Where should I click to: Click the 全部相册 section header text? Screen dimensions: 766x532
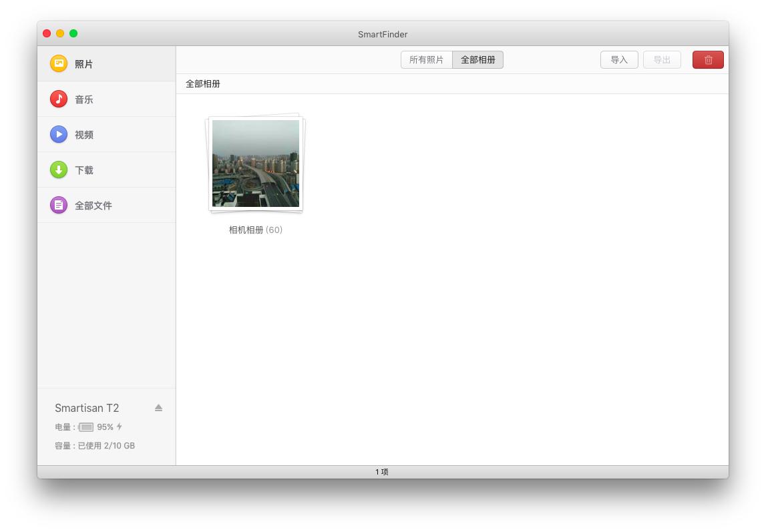coord(203,84)
